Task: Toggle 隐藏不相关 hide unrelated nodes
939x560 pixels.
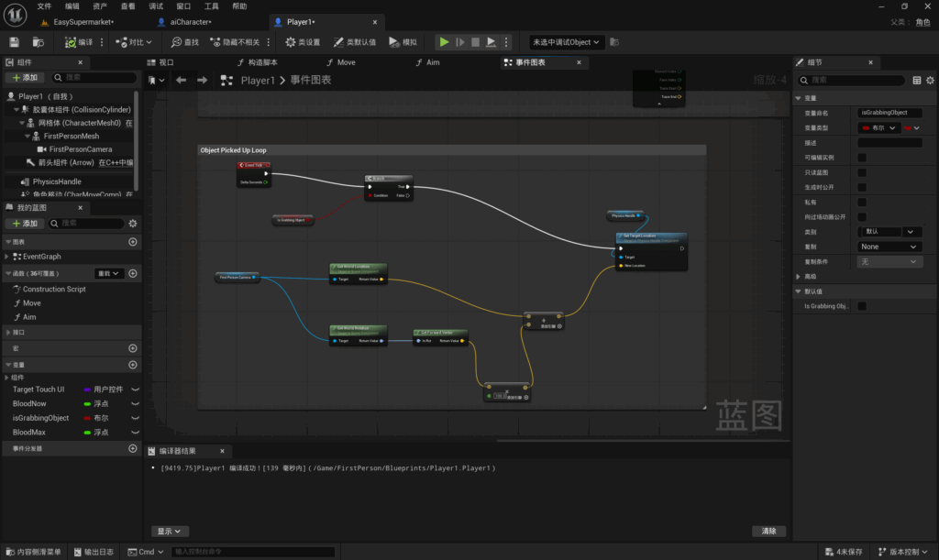Action: (x=235, y=42)
